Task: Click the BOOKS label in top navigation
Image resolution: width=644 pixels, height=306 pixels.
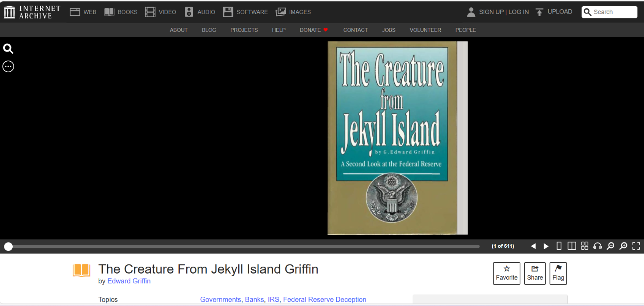Action: point(128,12)
